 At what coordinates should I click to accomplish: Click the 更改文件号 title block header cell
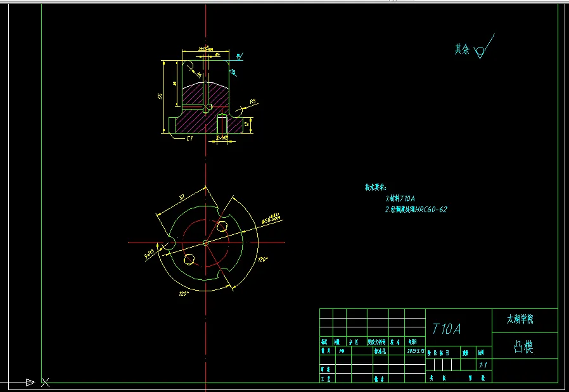click(x=378, y=341)
